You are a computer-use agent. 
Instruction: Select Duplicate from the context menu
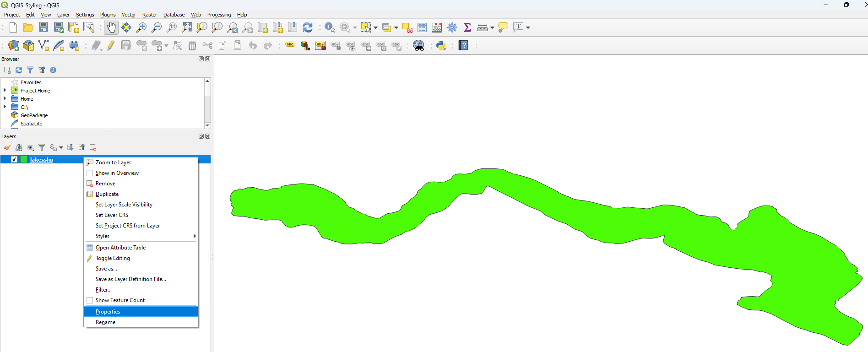click(x=141, y=194)
